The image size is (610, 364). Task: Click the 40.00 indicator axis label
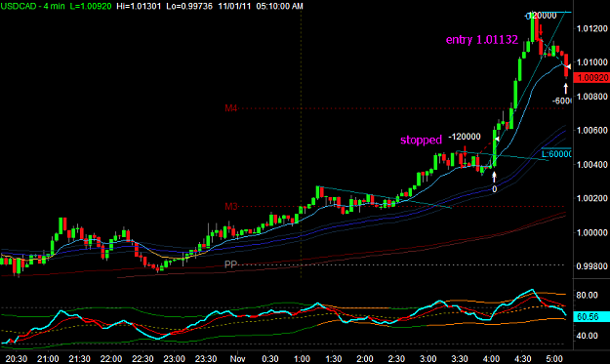click(x=587, y=336)
